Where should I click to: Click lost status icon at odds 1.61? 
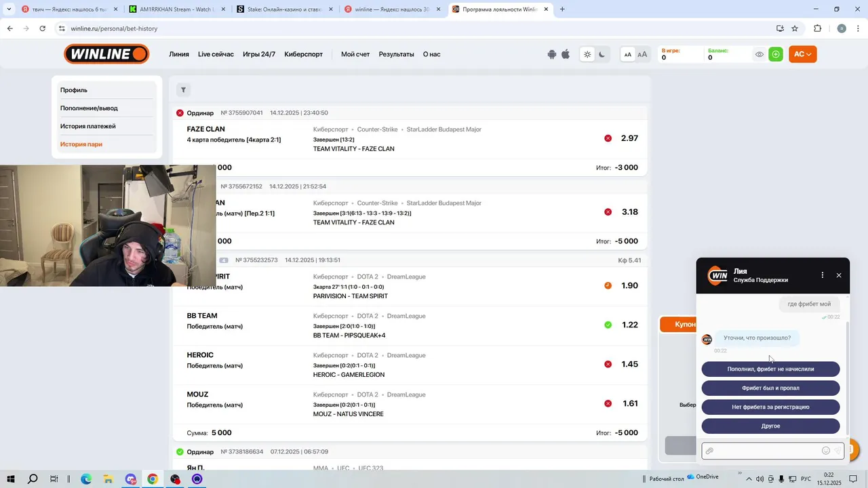tap(608, 403)
